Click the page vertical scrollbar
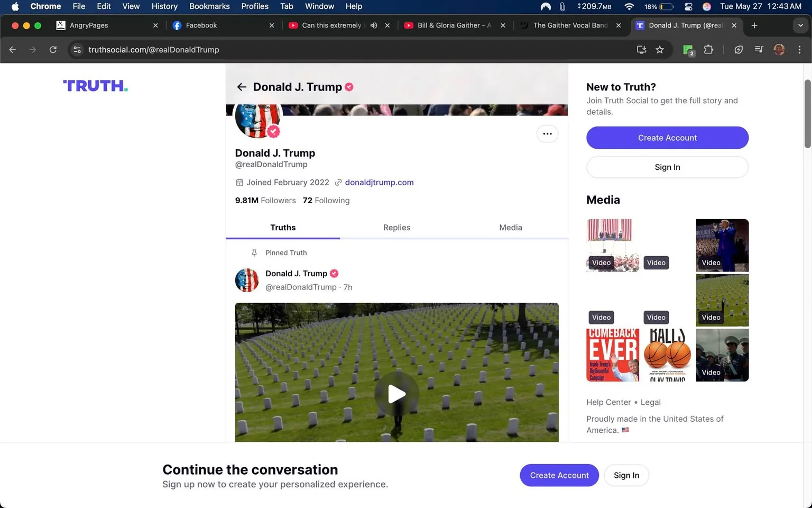Viewport: 812px width, 508px height. (807, 114)
